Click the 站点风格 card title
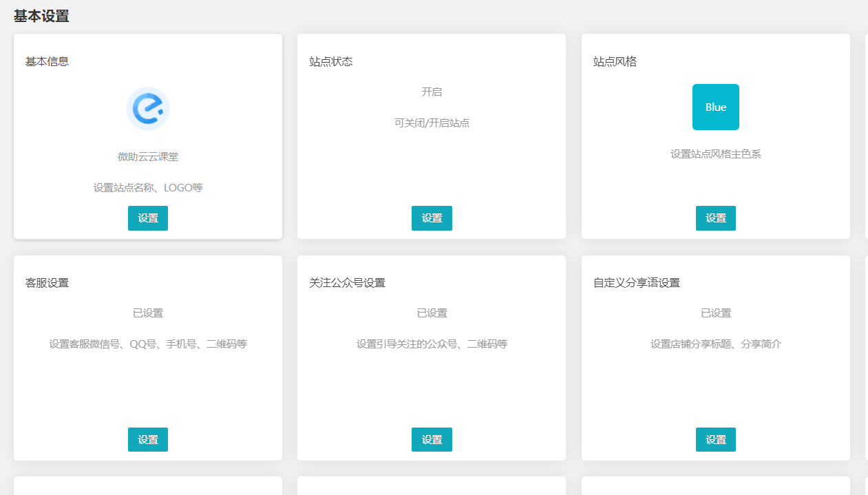The width and height of the screenshot is (868, 495). (x=615, y=61)
